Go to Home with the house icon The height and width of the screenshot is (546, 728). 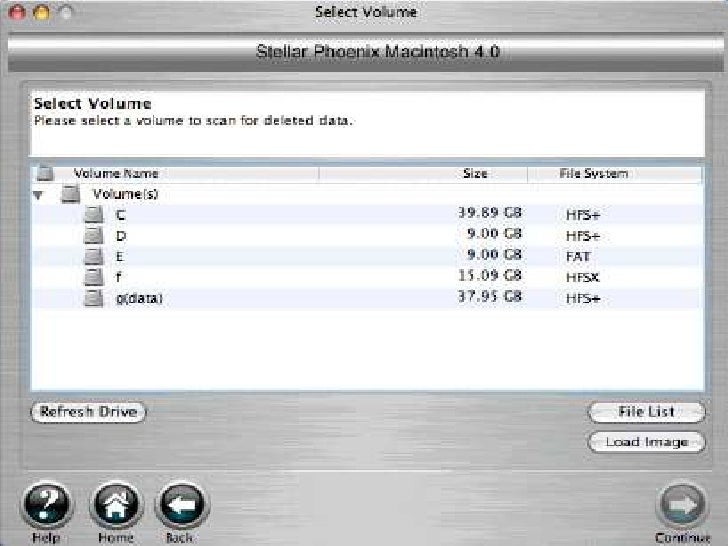(116, 504)
